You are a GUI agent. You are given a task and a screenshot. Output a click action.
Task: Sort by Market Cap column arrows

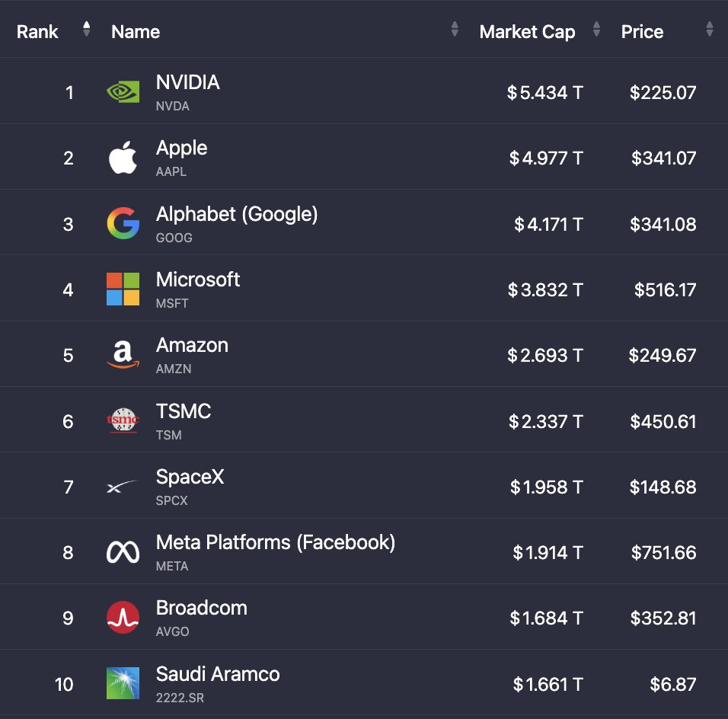point(596,29)
